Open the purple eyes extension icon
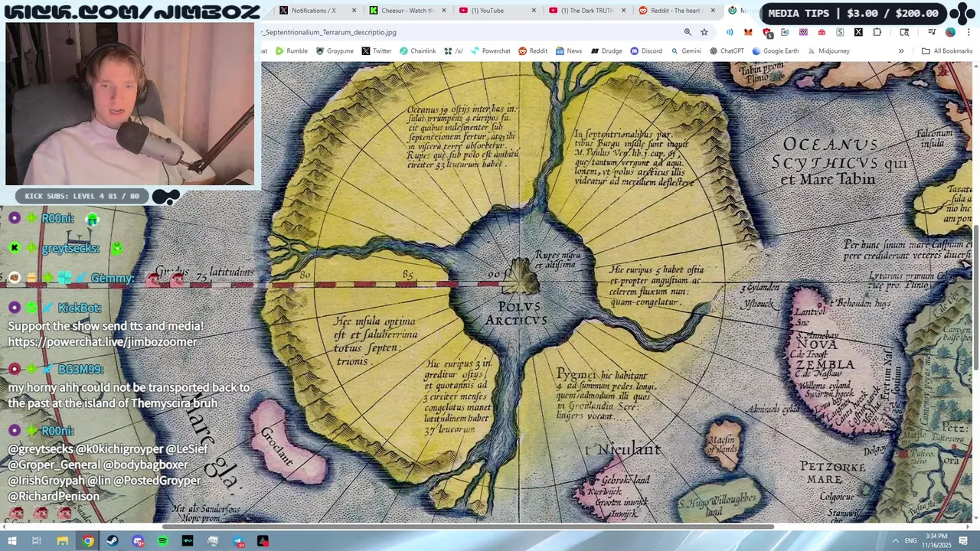The width and height of the screenshot is (980, 551). (x=803, y=32)
